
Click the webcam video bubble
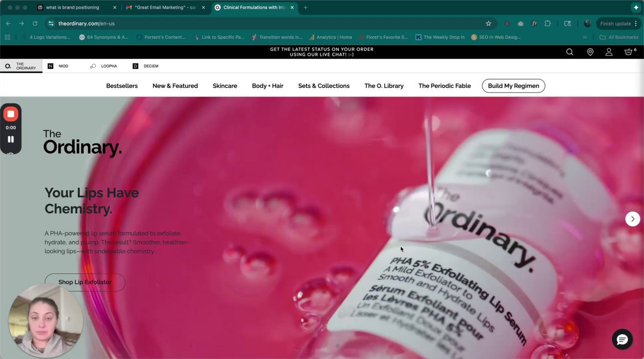(x=45, y=321)
